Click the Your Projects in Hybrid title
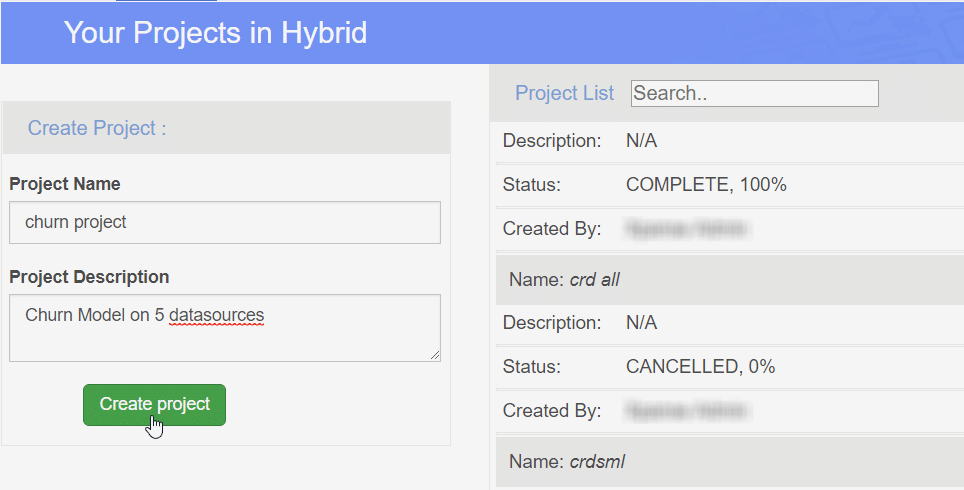This screenshot has width=964, height=490. 215,33
